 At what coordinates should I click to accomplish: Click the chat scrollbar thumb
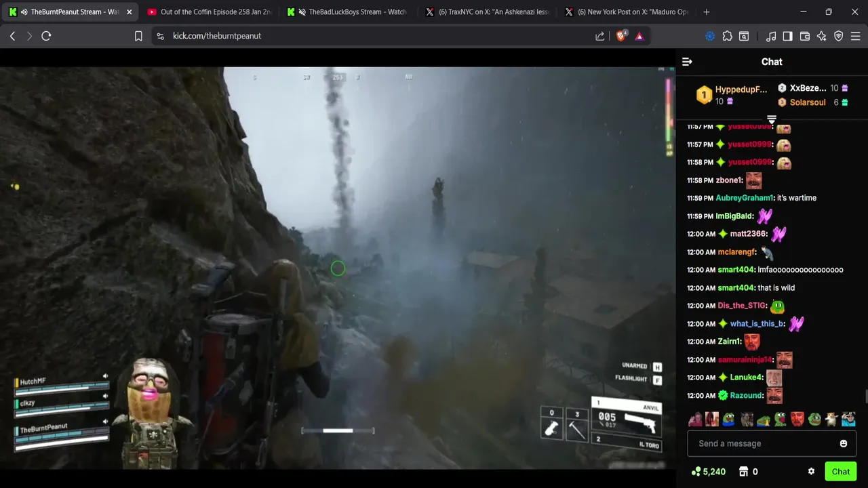(x=865, y=397)
